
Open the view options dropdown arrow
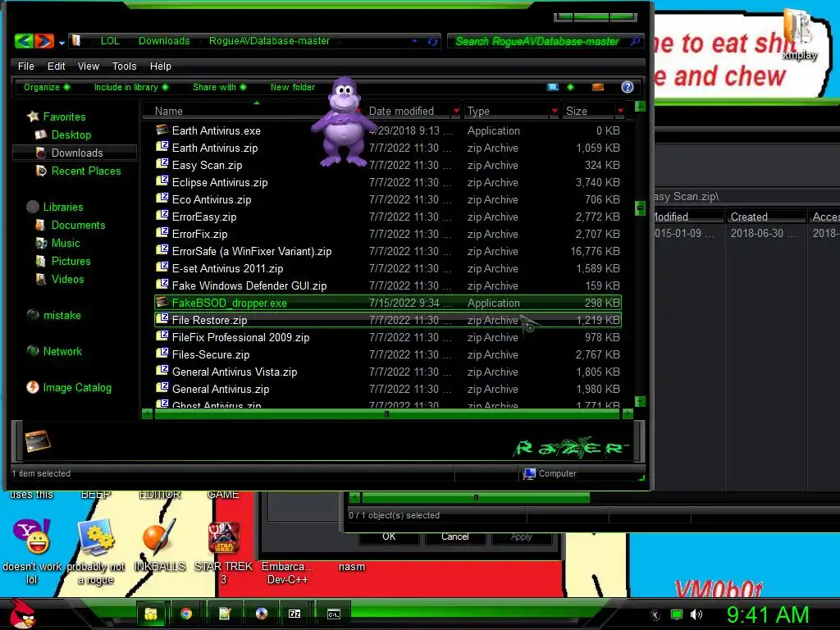pos(570,87)
